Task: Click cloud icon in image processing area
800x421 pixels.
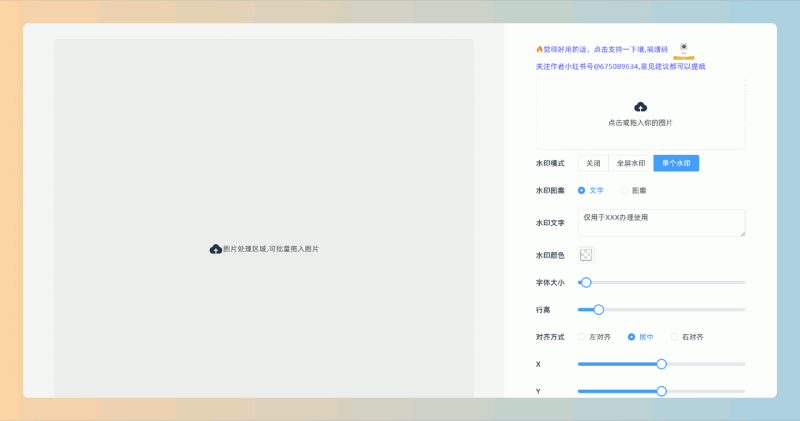Action: click(x=216, y=249)
